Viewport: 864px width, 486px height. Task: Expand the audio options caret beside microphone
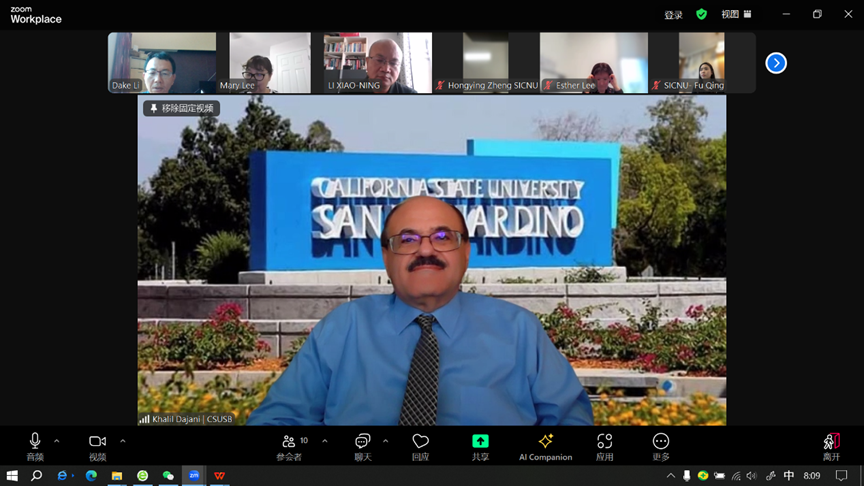(x=57, y=441)
